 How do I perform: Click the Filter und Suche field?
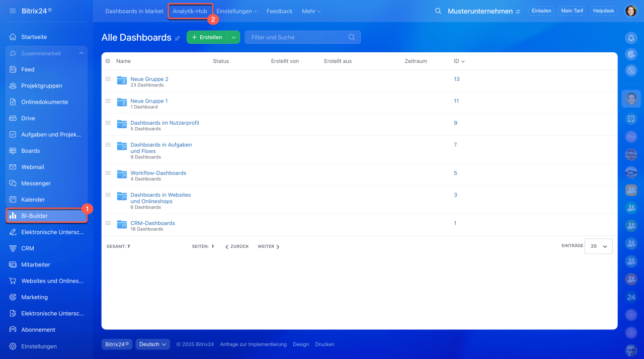(x=297, y=37)
